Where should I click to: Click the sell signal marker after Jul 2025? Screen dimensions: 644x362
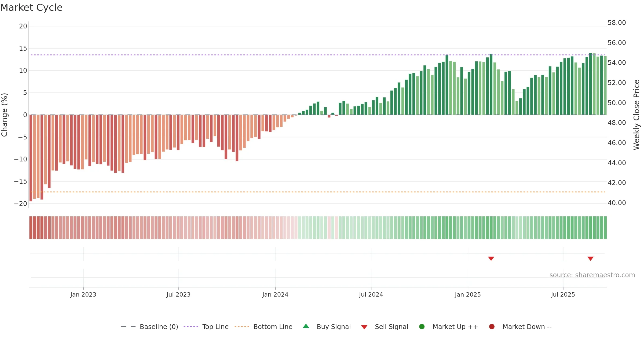click(x=590, y=258)
